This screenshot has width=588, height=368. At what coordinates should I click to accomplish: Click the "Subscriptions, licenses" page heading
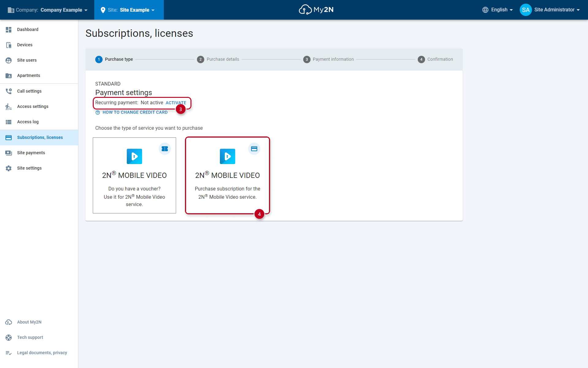click(139, 33)
